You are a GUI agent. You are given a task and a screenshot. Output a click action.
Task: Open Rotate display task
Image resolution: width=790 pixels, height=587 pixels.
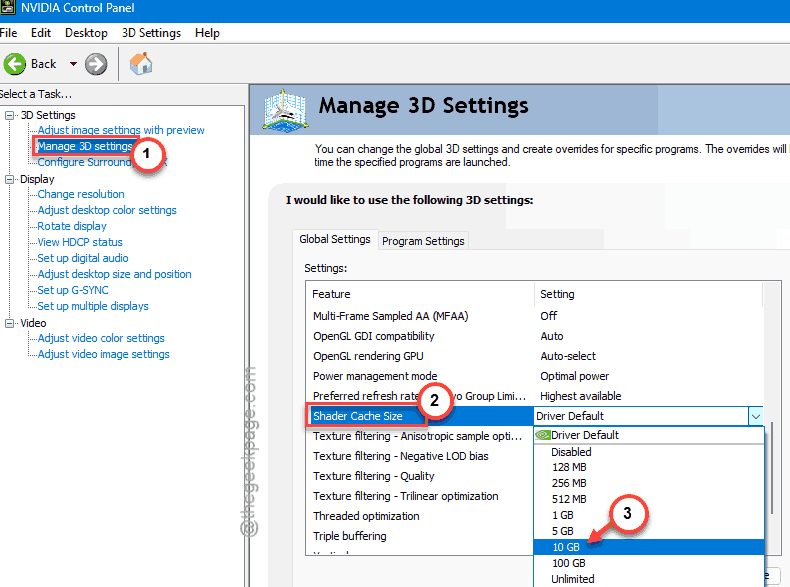72,226
